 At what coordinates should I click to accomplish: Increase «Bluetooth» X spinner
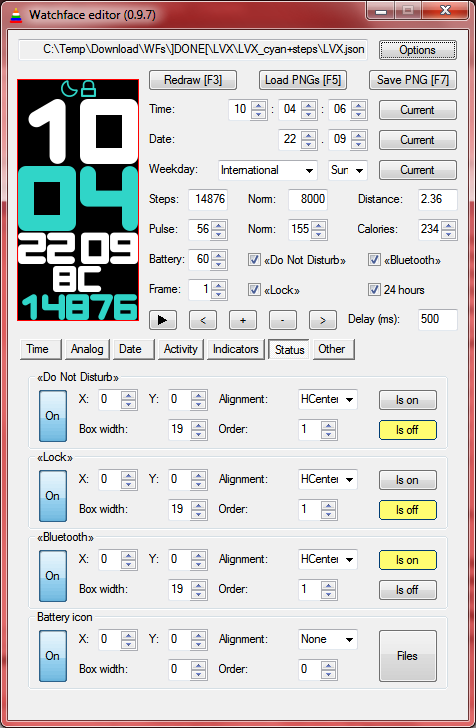[129, 555]
